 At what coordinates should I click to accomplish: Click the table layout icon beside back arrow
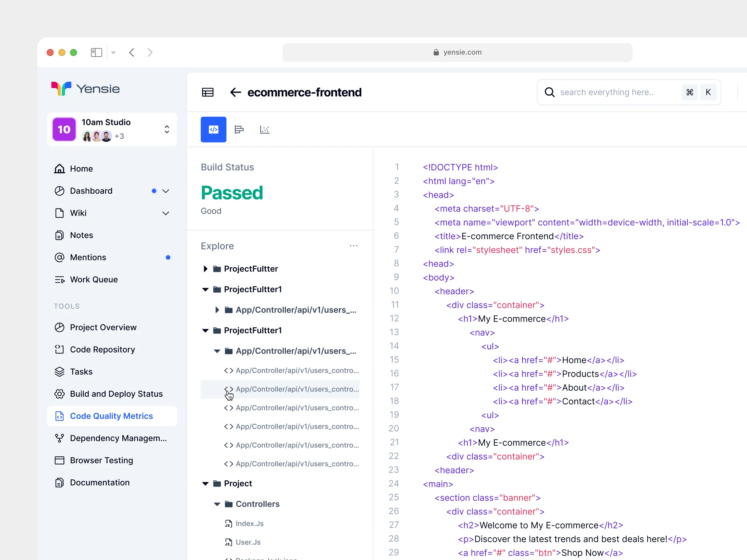(208, 92)
